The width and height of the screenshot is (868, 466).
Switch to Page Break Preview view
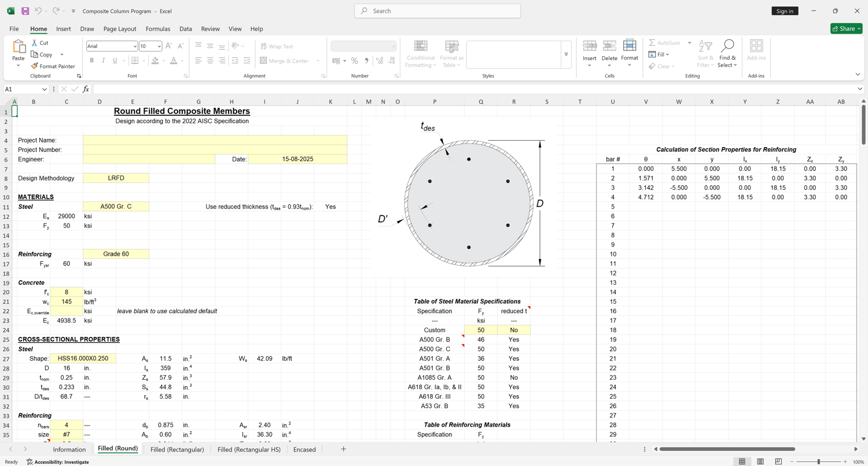tap(778, 461)
